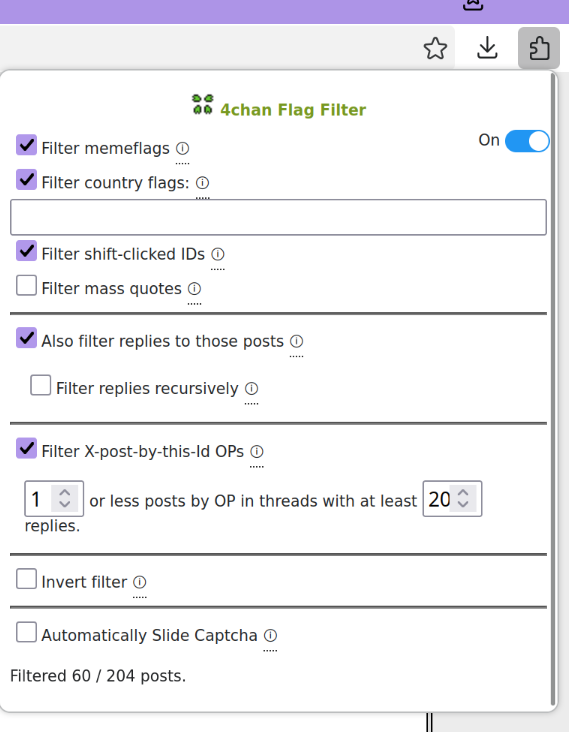This screenshot has height=732, width=569.
Task: Enable the Invert filter checkbox
Action: (27, 579)
